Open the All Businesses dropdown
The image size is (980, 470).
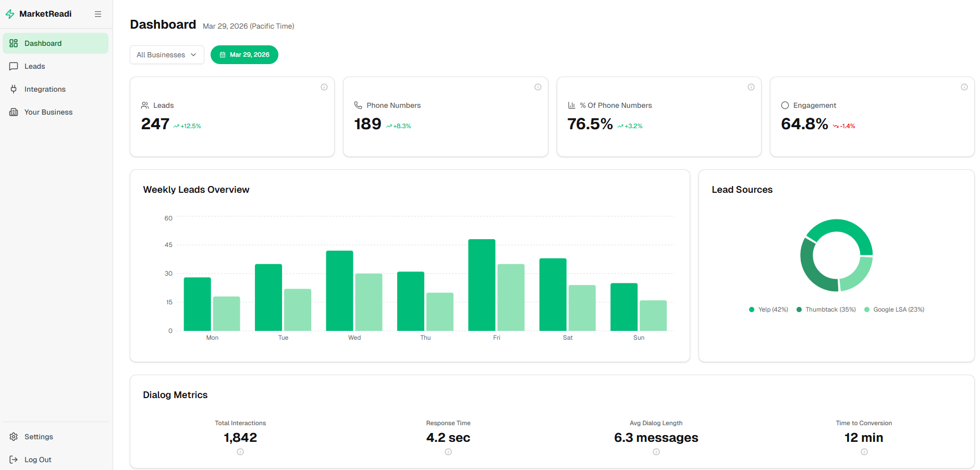tap(166, 54)
